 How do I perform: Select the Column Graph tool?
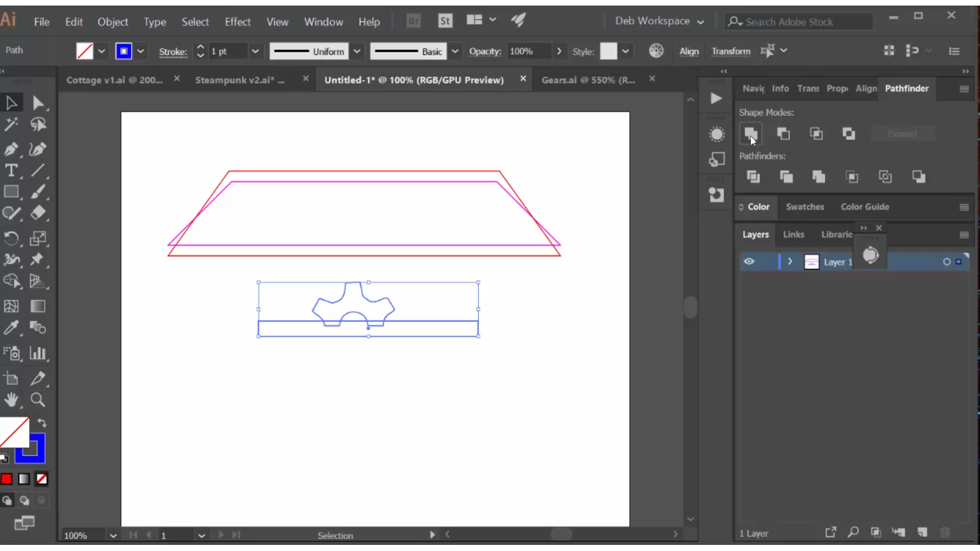[38, 353]
